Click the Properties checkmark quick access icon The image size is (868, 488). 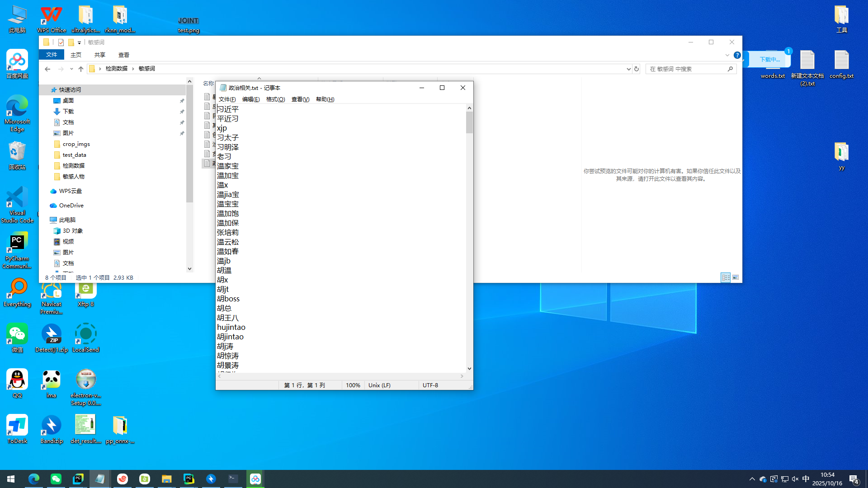click(61, 42)
